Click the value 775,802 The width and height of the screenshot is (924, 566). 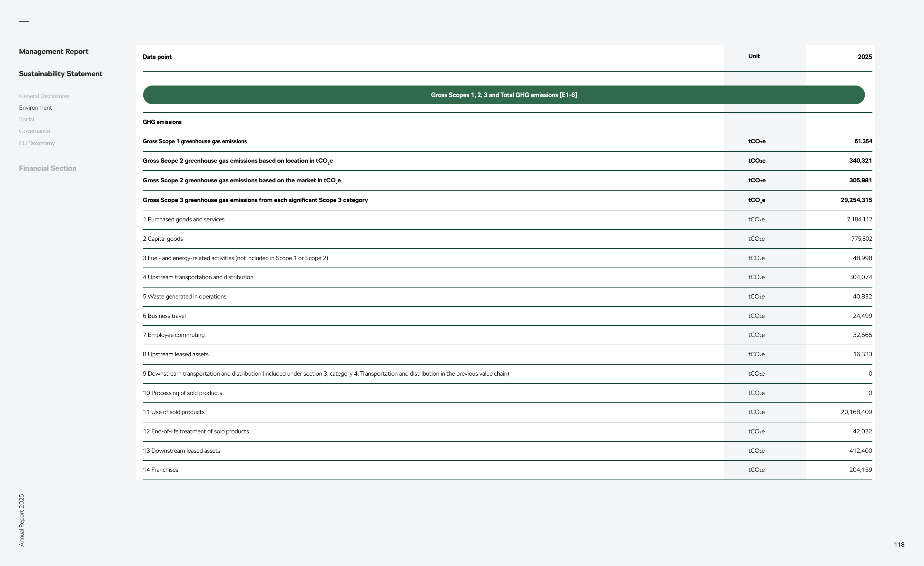(x=862, y=238)
